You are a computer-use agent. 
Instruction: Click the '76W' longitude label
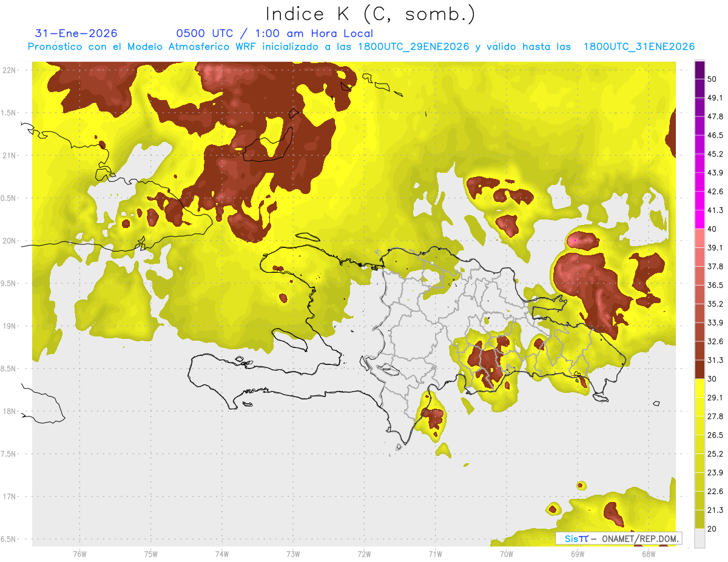point(79,554)
